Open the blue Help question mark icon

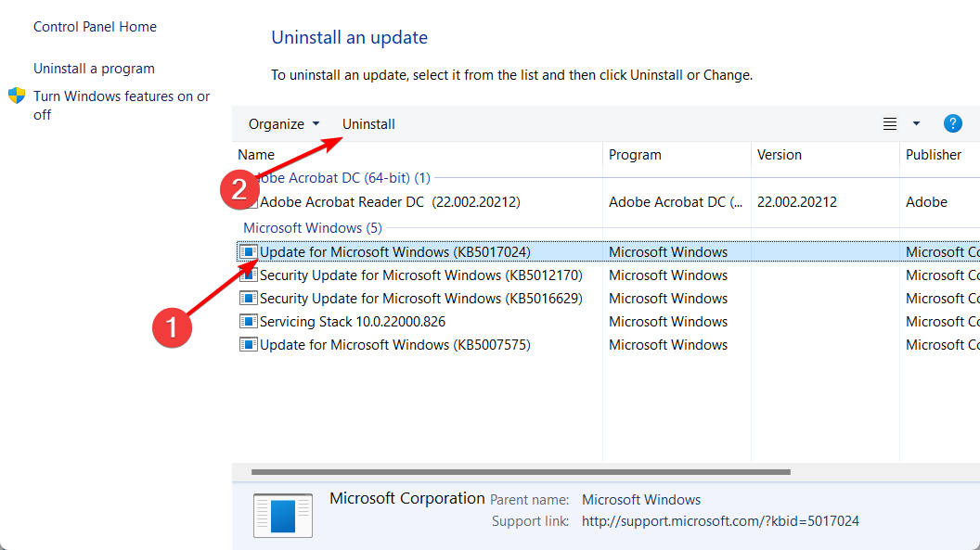952,123
